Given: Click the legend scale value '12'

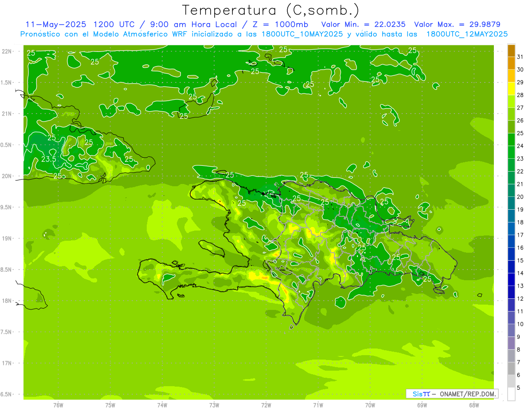Looking at the screenshot, I should (520, 298).
